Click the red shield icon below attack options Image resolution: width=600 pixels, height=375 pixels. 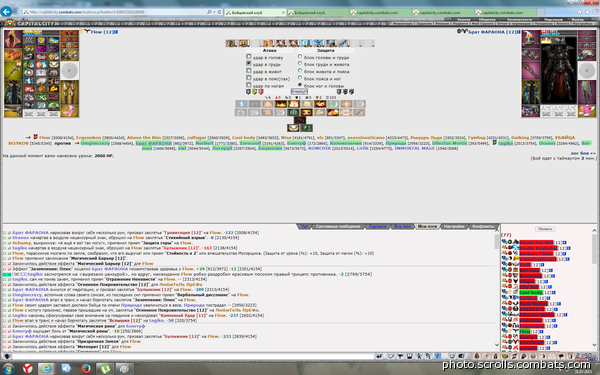click(261, 92)
